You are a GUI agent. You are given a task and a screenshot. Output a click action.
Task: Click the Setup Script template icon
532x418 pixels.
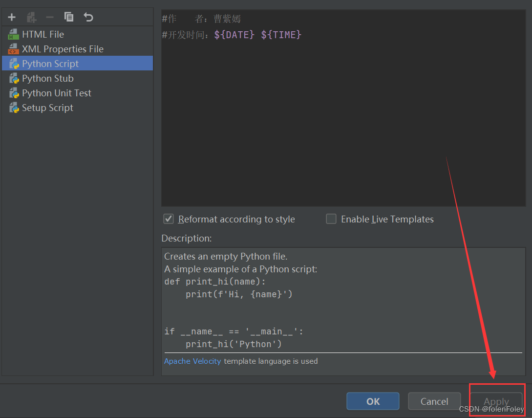[x=13, y=108]
